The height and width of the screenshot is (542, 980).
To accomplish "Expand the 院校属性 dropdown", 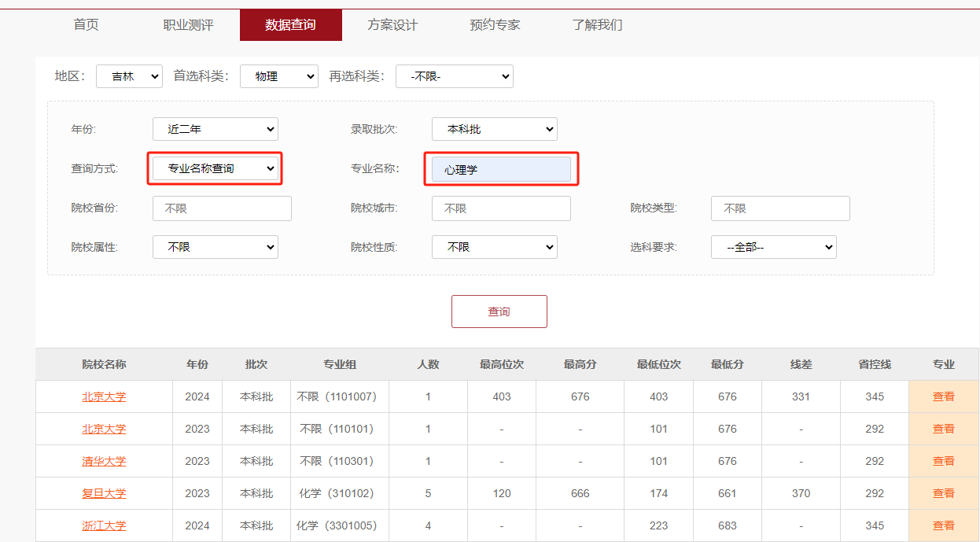I will point(215,247).
